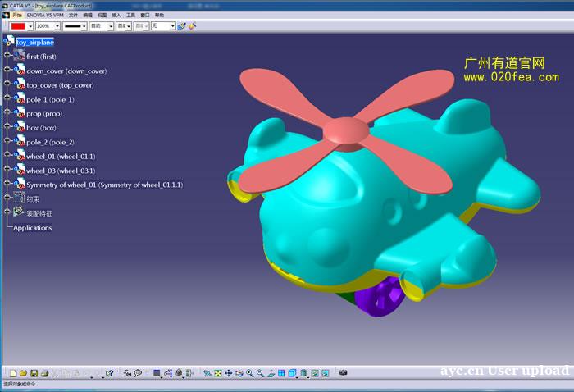This screenshot has width=574, height=392.
Task: Open the line thickness dropdown
Action: click(x=84, y=26)
